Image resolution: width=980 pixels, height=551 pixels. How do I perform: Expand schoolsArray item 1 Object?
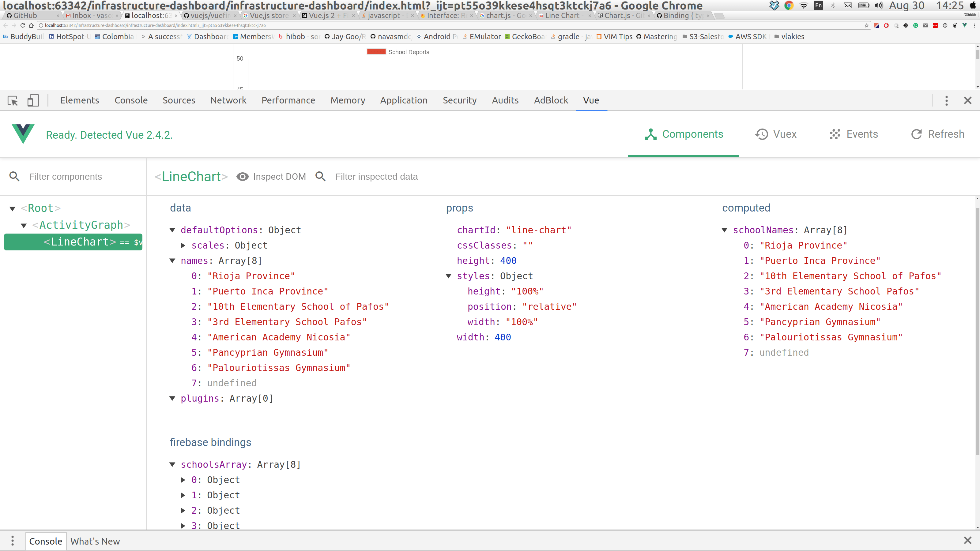tap(183, 495)
